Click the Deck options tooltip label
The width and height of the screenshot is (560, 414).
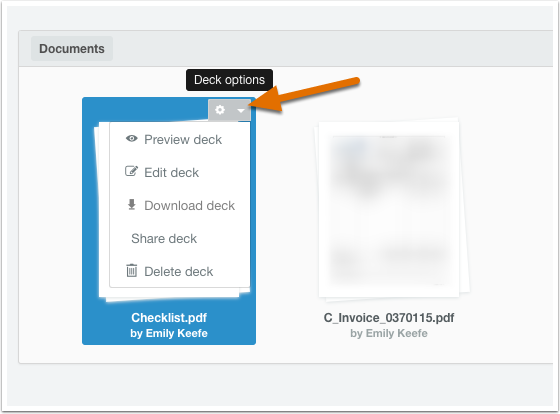tap(229, 80)
